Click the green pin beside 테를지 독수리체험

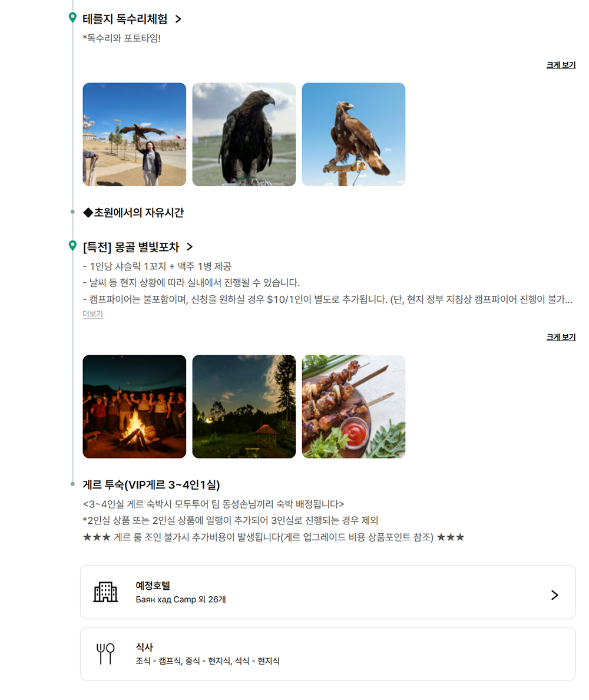pos(72,18)
